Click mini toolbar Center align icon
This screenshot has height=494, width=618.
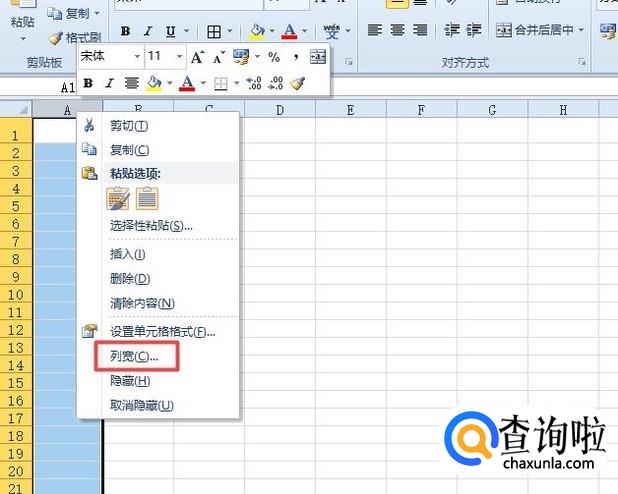click(x=132, y=83)
